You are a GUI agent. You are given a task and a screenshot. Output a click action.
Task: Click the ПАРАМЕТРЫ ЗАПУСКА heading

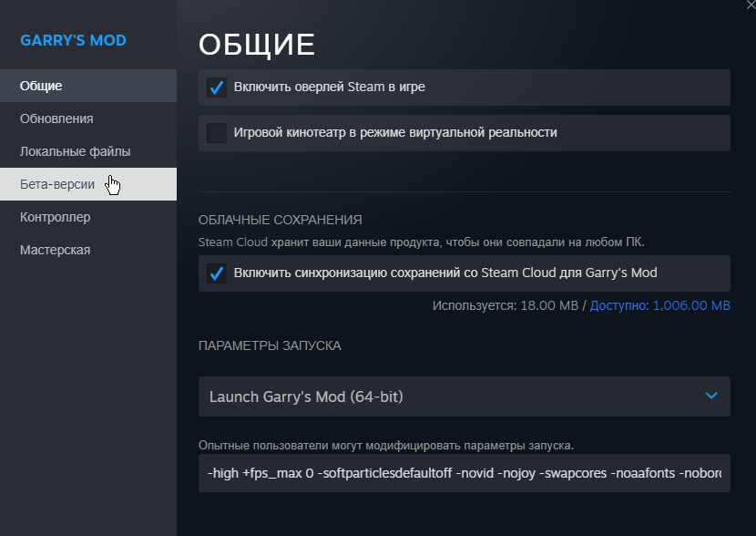pyautogui.click(x=270, y=345)
